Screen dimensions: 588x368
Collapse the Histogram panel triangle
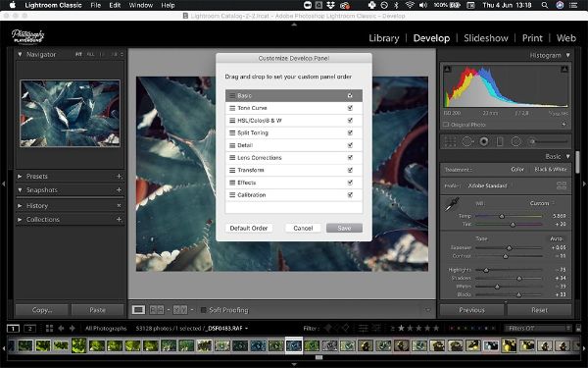[568, 55]
